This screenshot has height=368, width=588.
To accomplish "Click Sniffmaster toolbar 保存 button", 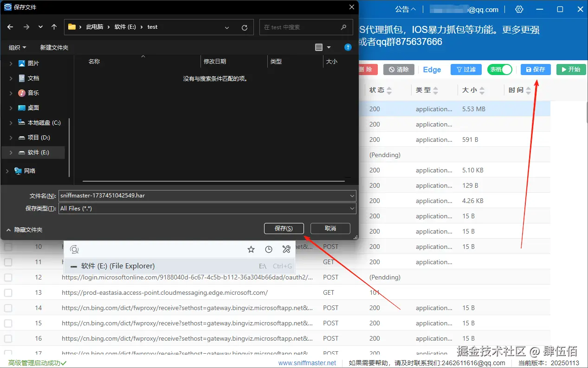I will point(536,70).
